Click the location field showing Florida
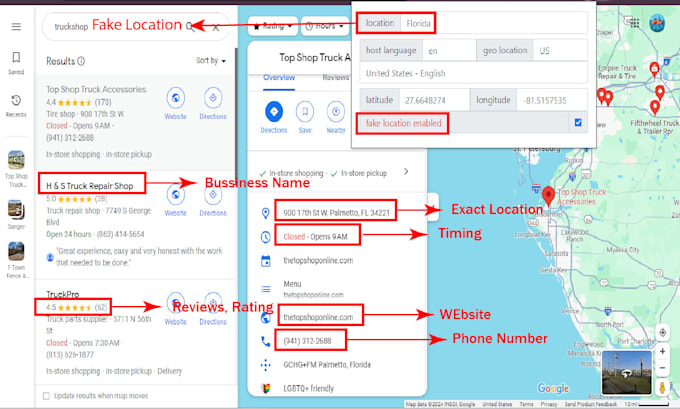 494,23
